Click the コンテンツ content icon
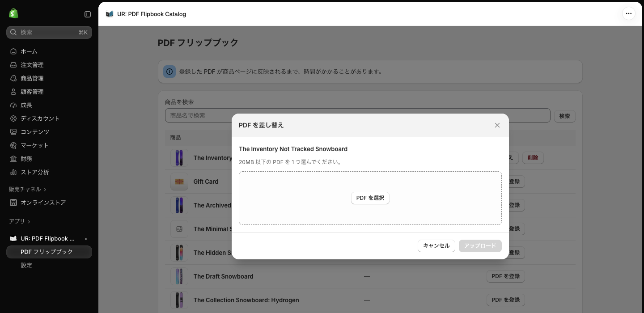Image resolution: width=644 pixels, height=313 pixels. point(13,132)
